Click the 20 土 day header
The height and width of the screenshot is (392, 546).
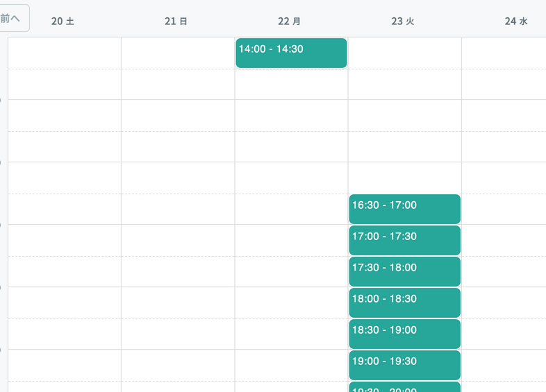coord(63,22)
